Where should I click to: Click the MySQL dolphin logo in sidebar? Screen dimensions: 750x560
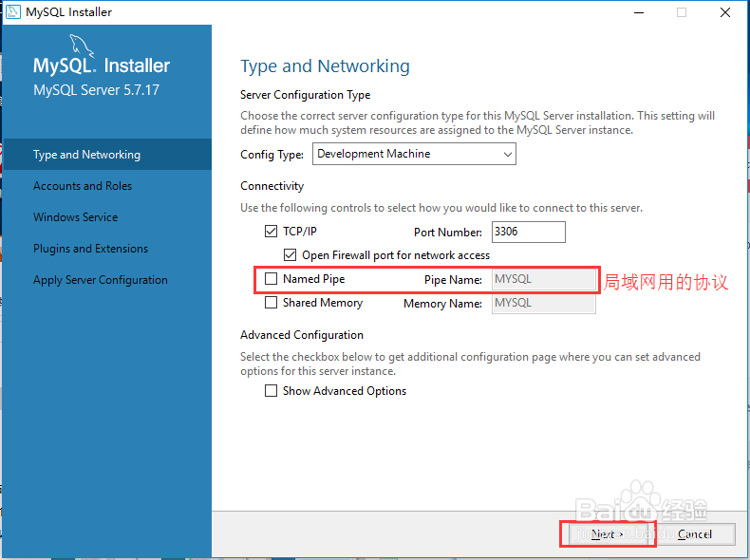82,47
